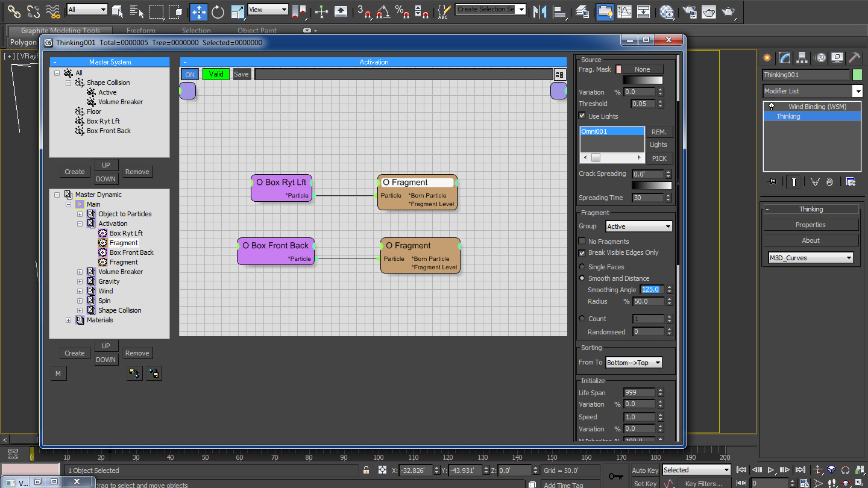Activate the Select and Move tool

(198, 11)
